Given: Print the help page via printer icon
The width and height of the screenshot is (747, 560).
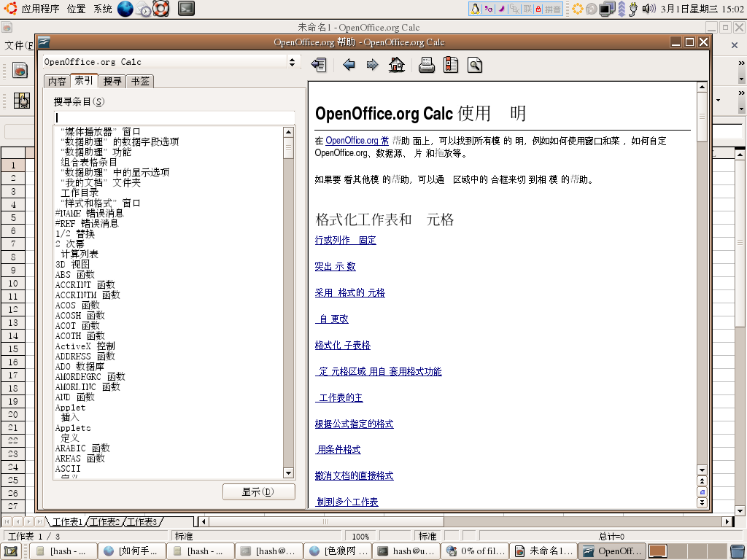Looking at the screenshot, I should pyautogui.click(x=426, y=65).
